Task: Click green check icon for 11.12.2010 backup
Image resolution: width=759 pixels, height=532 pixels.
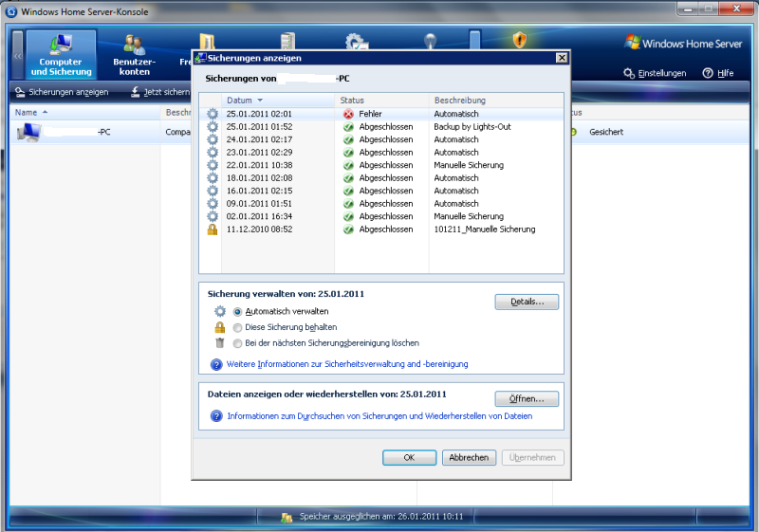Action: point(348,229)
